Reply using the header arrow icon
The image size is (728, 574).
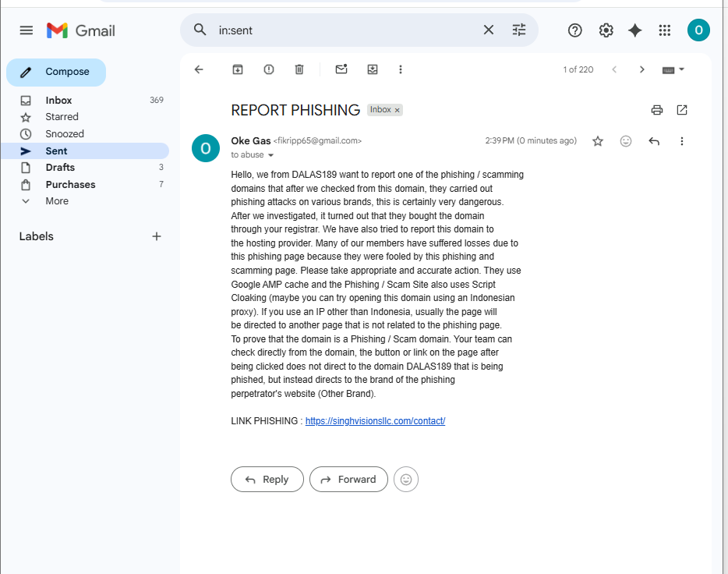pos(654,141)
